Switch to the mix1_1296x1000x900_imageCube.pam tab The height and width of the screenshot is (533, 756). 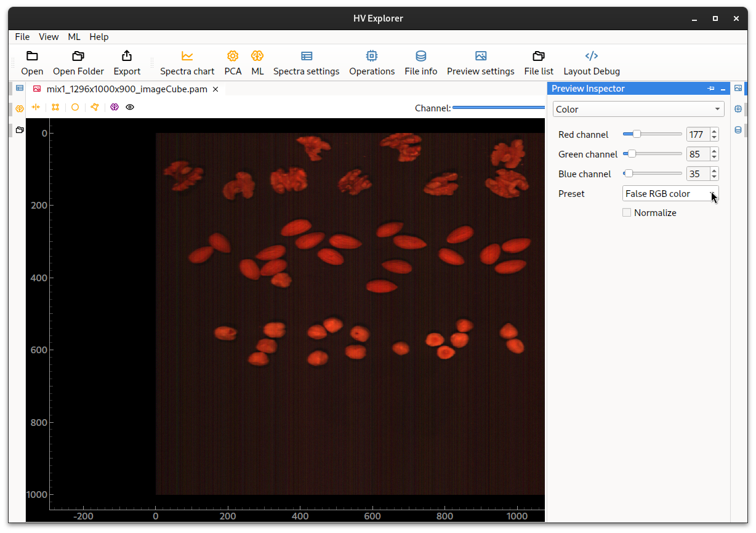coord(127,89)
